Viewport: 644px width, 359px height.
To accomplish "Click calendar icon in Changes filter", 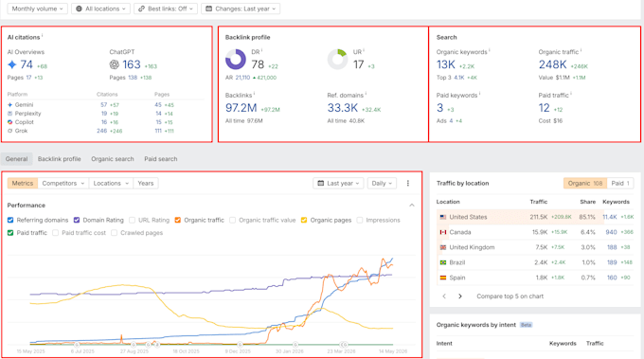I will coord(208,9).
